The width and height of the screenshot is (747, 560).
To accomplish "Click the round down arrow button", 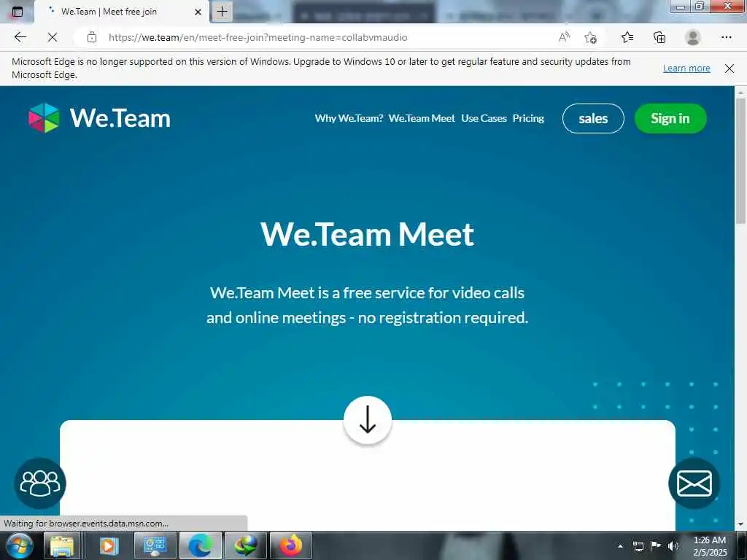I will pyautogui.click(x=368, y=420).
